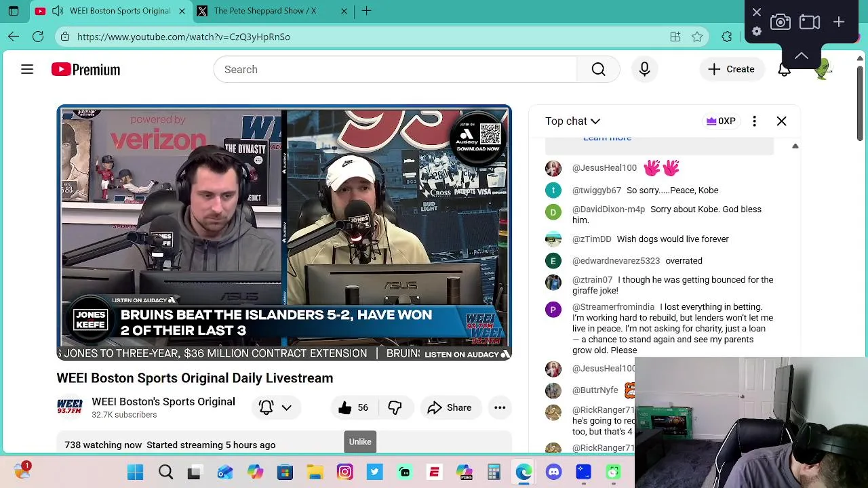
Task: Open the Top chat mode dropdown
Action: point(572,121)
